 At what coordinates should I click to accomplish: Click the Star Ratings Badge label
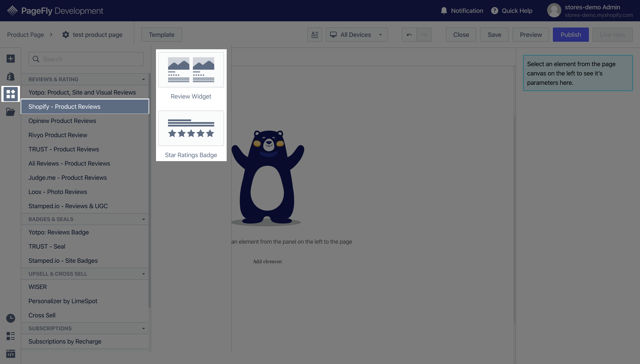191,155
